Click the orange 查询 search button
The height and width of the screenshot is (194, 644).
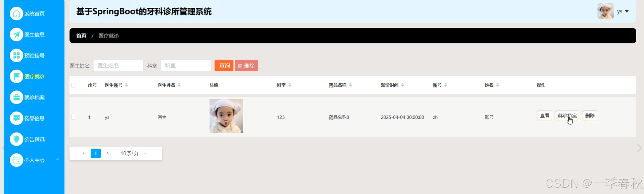[x=224, y=66]
